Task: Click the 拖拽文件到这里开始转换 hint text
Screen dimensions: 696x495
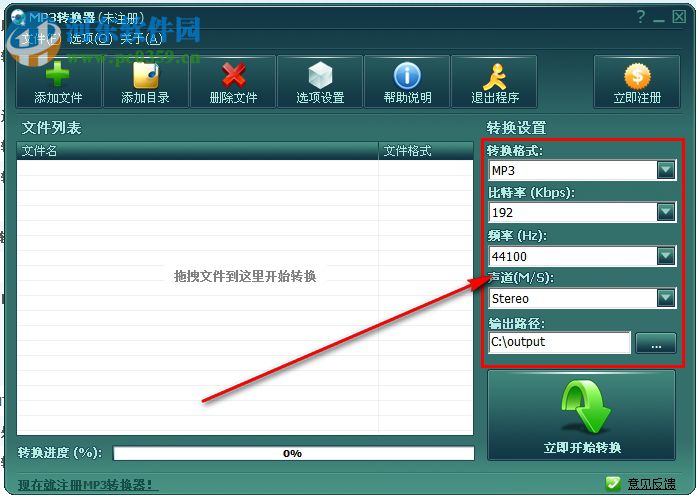Action: pos(245,276)
